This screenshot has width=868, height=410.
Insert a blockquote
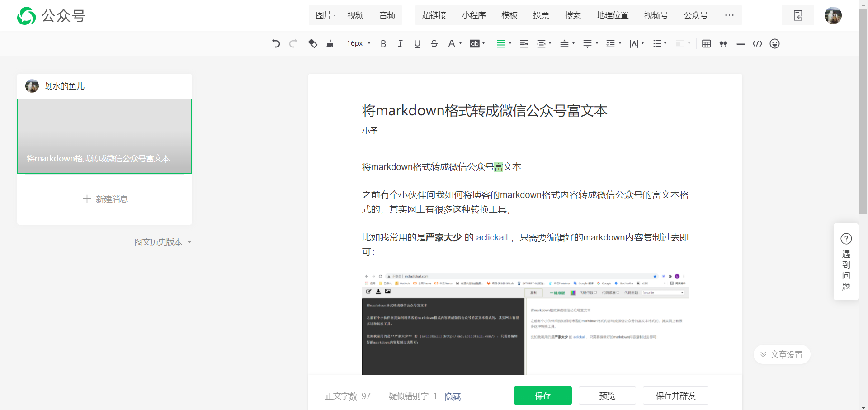(x=723, y=44)
